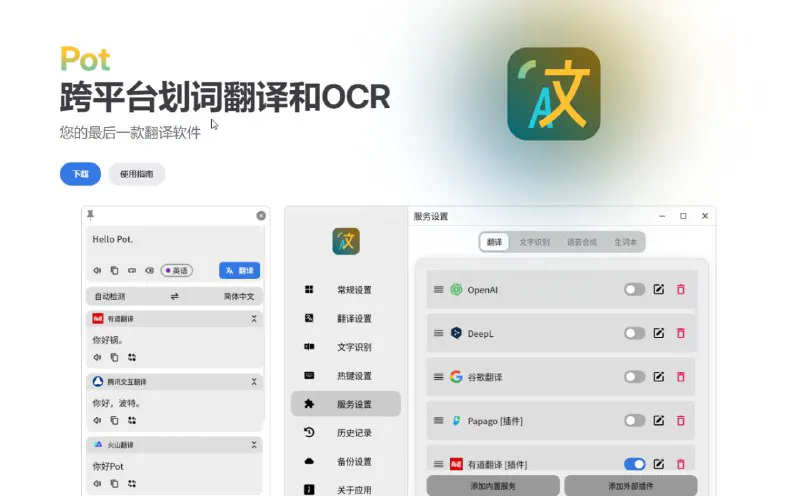Translate back the 有道翻译 result

132,357
